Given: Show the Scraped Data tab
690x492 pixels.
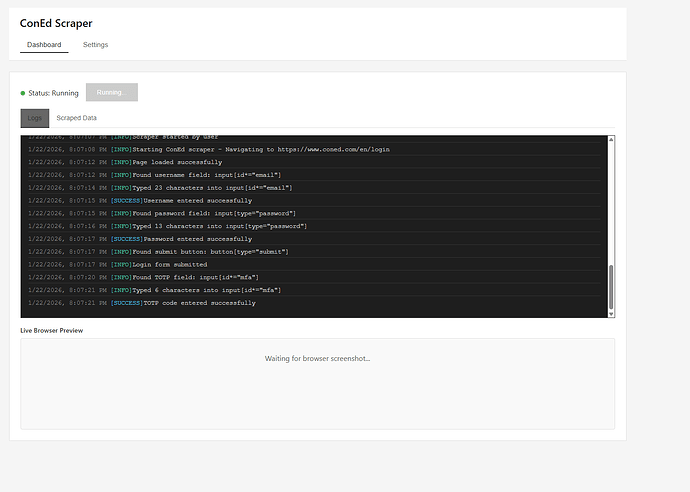Looking at the screenshot, I should [x=76, y=118].
